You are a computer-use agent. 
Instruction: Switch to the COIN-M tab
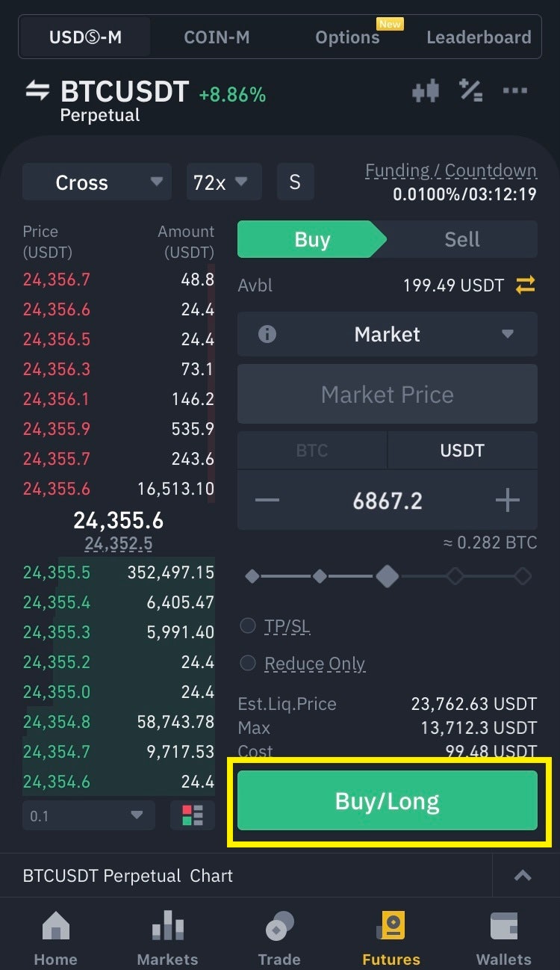pyautogui.click(x=217, y=37)
